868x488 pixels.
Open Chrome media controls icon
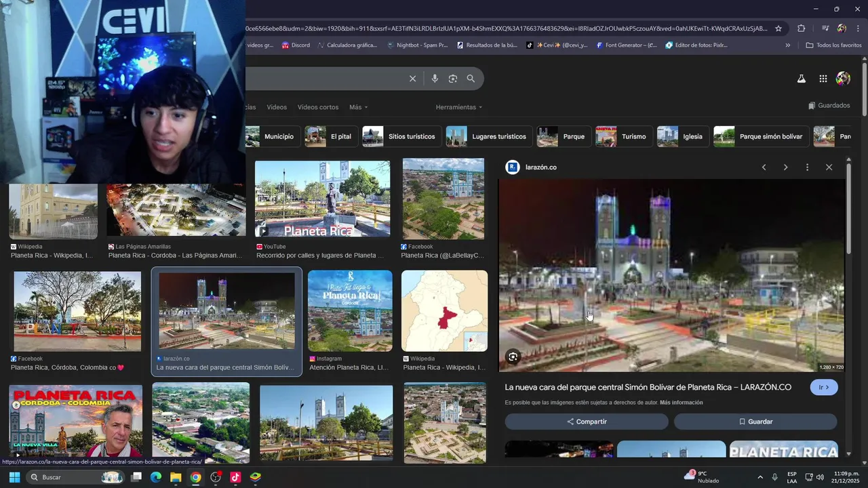825,28
